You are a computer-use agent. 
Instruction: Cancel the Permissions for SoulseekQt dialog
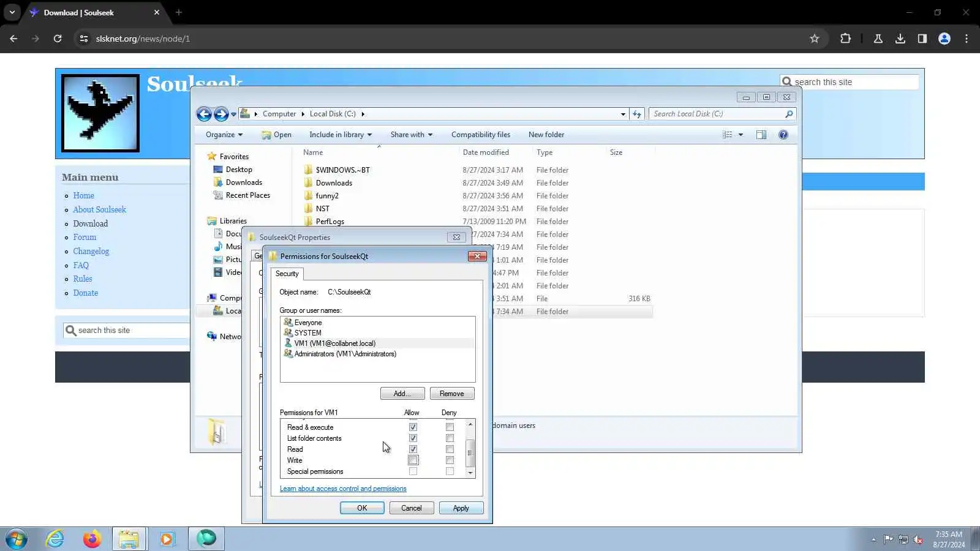point(412,508)
